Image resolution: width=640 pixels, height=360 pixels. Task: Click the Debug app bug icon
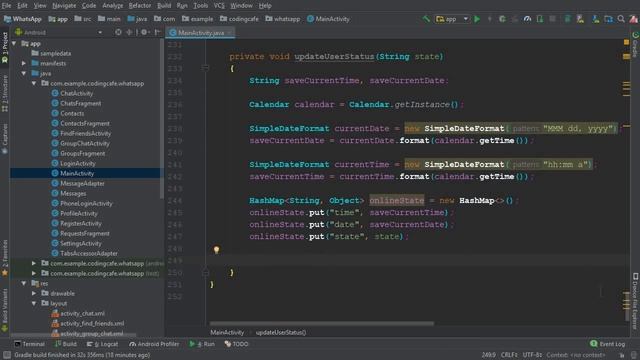pyautogui.click(x=502, y=19)
